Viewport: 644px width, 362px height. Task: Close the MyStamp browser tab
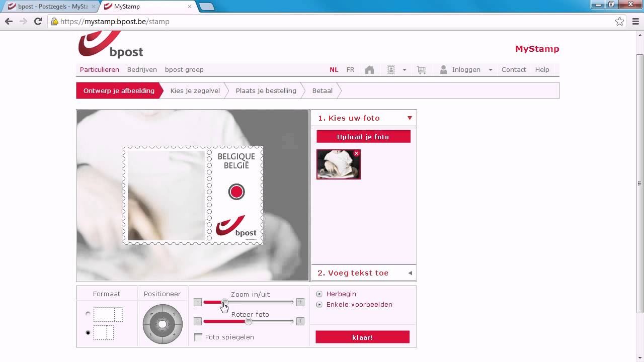coord(190,7)
